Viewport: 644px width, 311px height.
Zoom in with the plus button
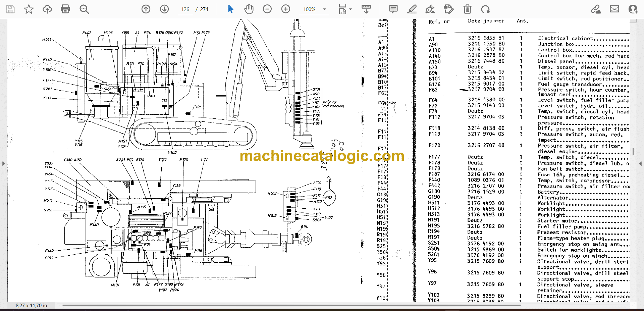click(x=286, y=9)
